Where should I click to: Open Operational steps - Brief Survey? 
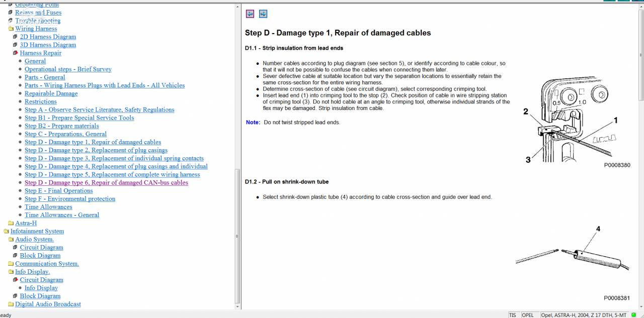[68, 69]
